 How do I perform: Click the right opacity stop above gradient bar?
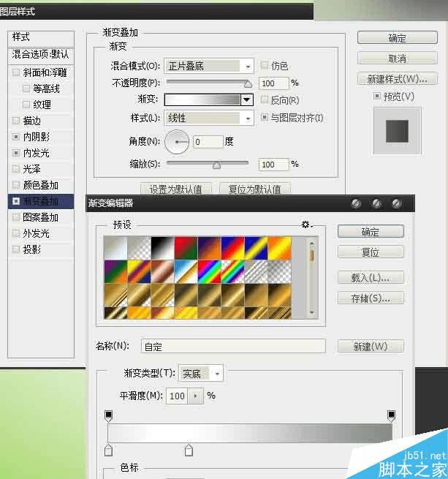pyautogui.click(x=391, y=415)
